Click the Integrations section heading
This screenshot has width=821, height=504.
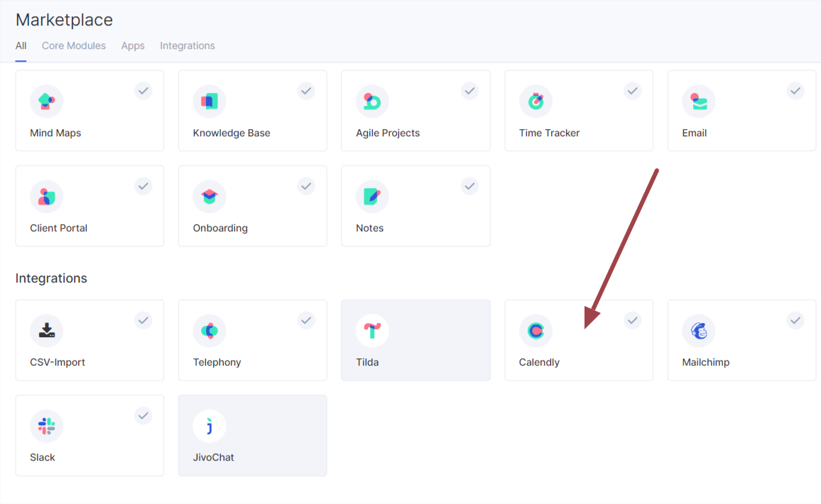coord(51,278)
